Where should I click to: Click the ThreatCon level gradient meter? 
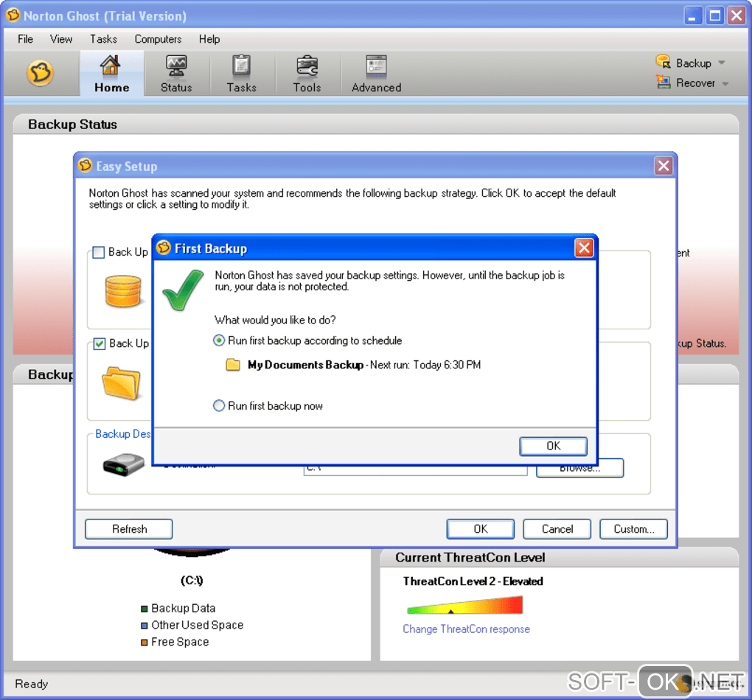(464, 605)
